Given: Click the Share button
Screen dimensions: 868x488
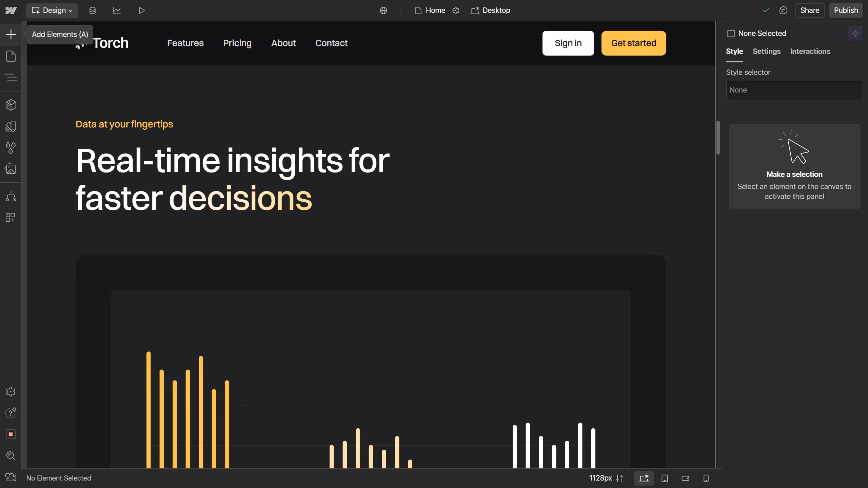Looking at the screenshot, I should coord(810,10).
